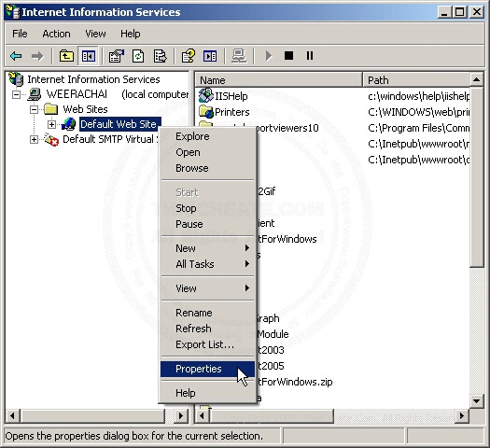Click the Pause item toolbar icon
The width and height of the screenshot is (490, 448).
click(x=310, y=56)
